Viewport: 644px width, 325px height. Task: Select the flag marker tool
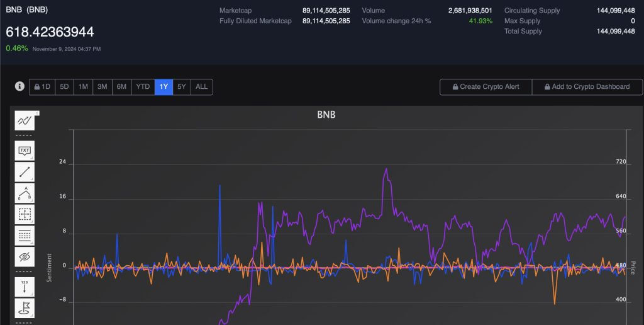25,308
